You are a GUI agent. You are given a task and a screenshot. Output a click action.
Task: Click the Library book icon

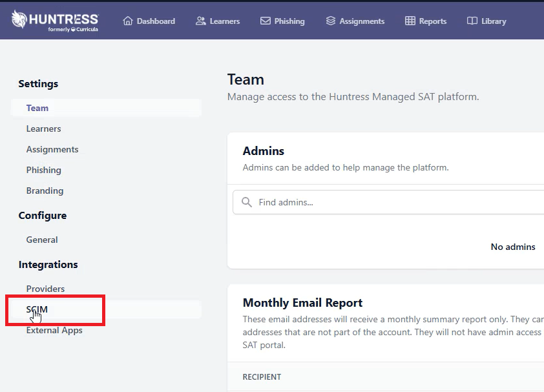(x=472, y=21)
